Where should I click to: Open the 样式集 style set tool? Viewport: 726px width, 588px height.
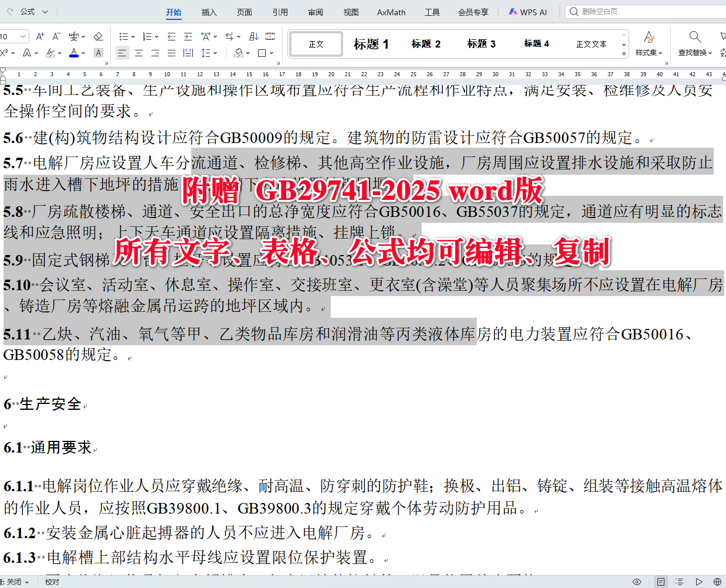pyautogui.click(x=648, y=43)
